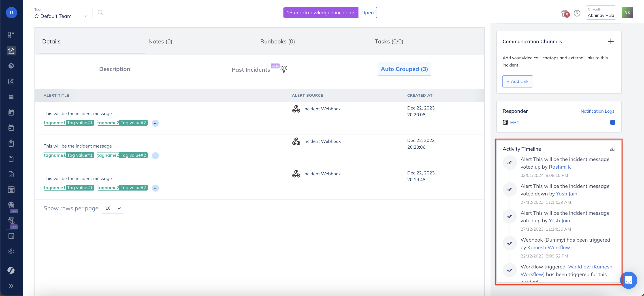Viewport: 644px width, 296px height.
Task: Open the Notification Logs link
Action: [597, 111]
